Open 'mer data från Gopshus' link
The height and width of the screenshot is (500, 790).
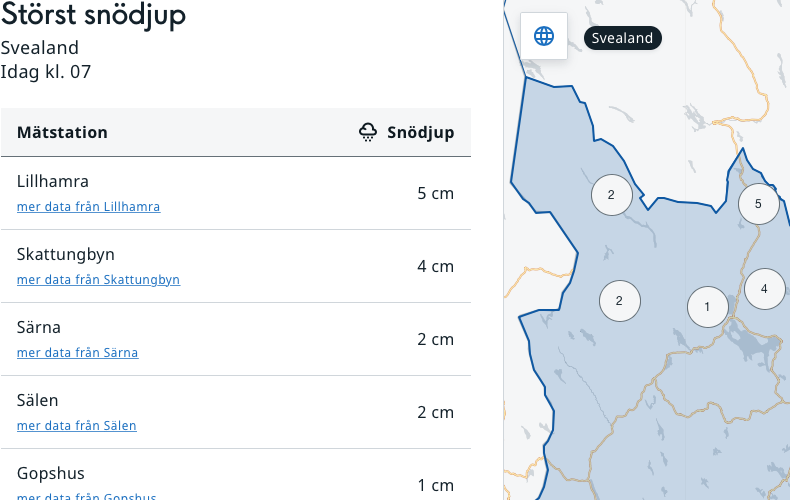pos(86,496)
